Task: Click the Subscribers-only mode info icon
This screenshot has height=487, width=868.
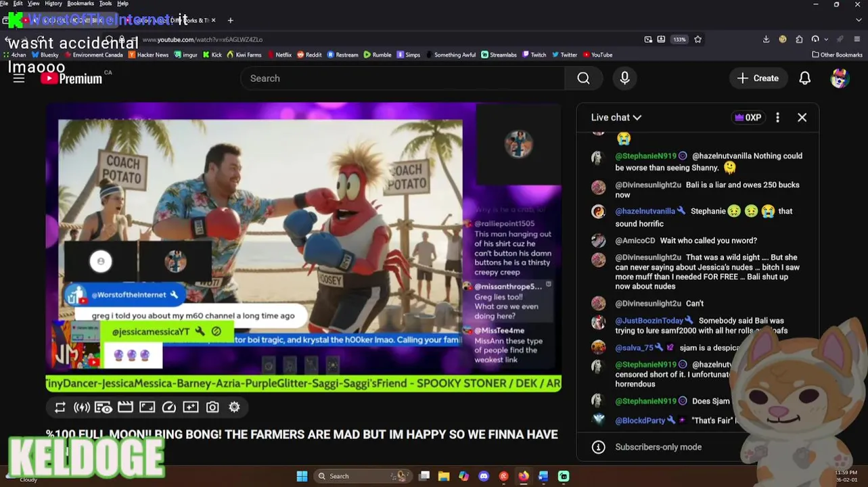Action: point(598,447)
